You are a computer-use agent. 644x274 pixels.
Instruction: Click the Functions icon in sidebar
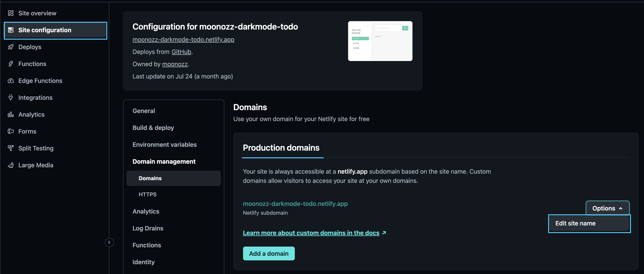pyautogui.click(x=11, y=64)
